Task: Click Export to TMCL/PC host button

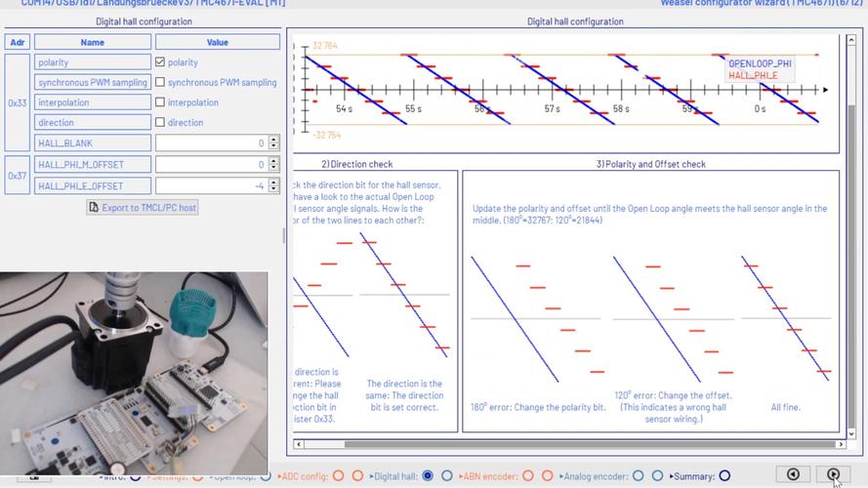Action: [x=143, y=208]
